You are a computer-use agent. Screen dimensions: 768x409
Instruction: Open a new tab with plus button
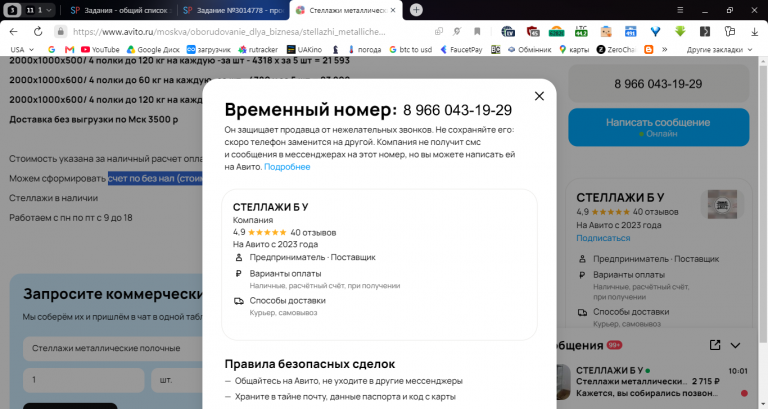click(x=416, y=10)
